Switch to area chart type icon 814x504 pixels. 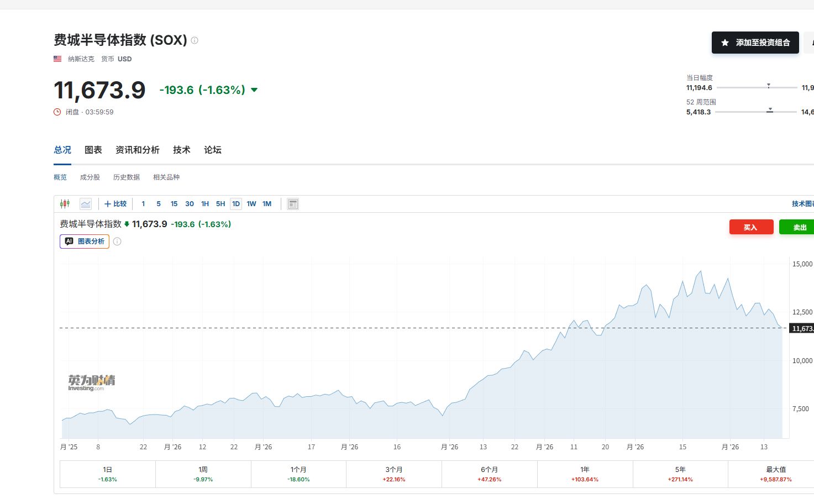pyautogui.click(x=86, y=204)
